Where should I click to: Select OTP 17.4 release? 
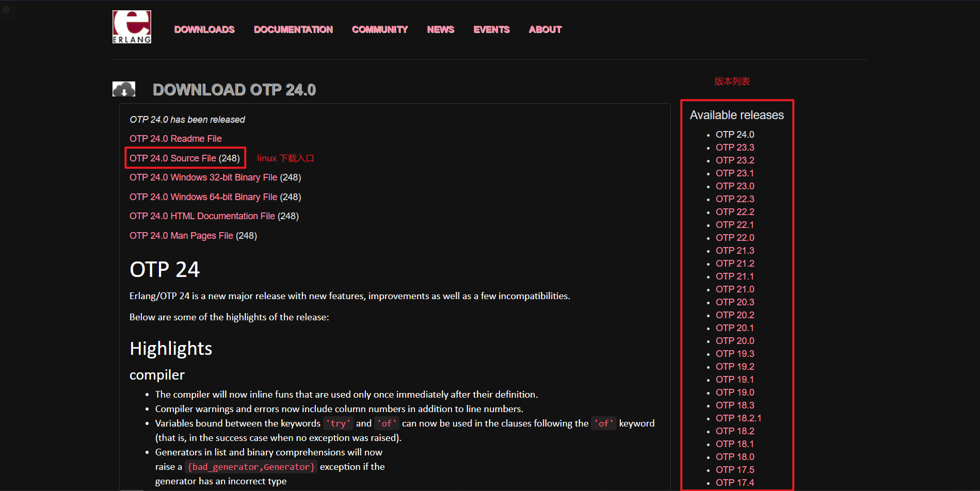coord(735,483)
